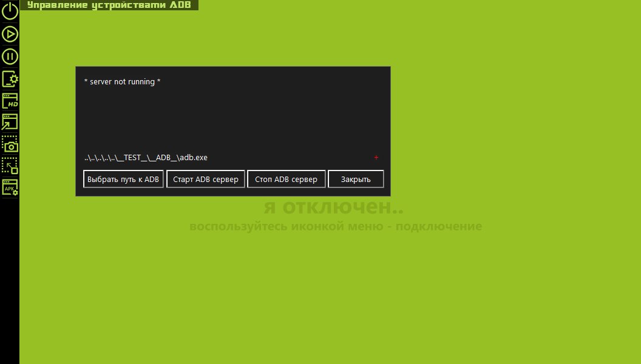Click 'Выбрать путь к ADB' button
The height and width of the screenshot is (364, 641).
(123, 179)
